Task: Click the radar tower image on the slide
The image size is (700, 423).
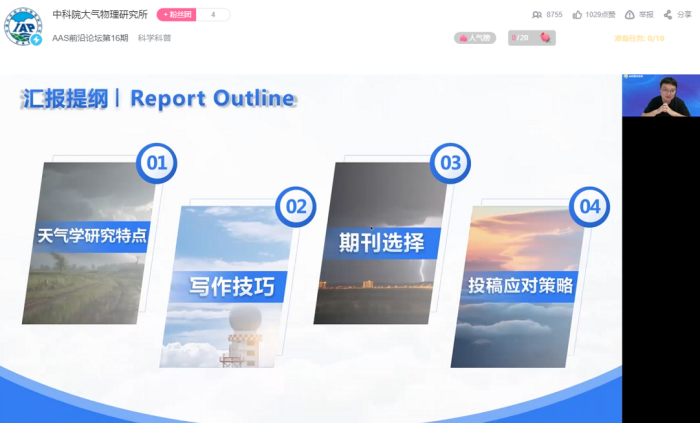Action: [x=242, y=336]
